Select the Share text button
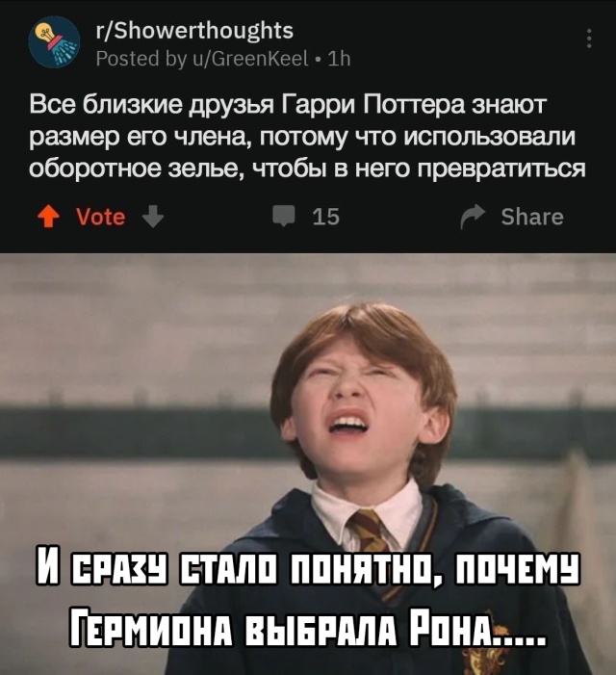616x675 pixels. click(532, 217)
